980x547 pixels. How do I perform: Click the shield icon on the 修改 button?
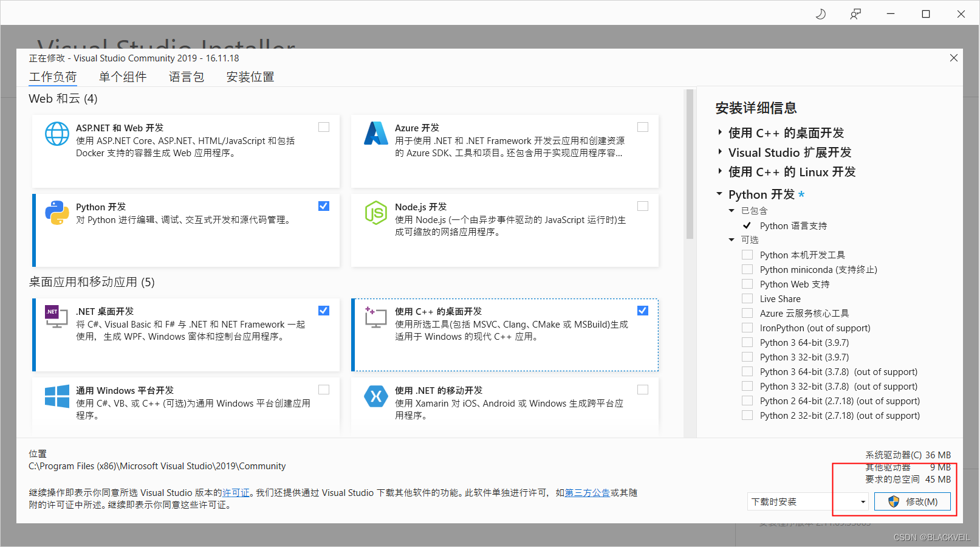893,501
